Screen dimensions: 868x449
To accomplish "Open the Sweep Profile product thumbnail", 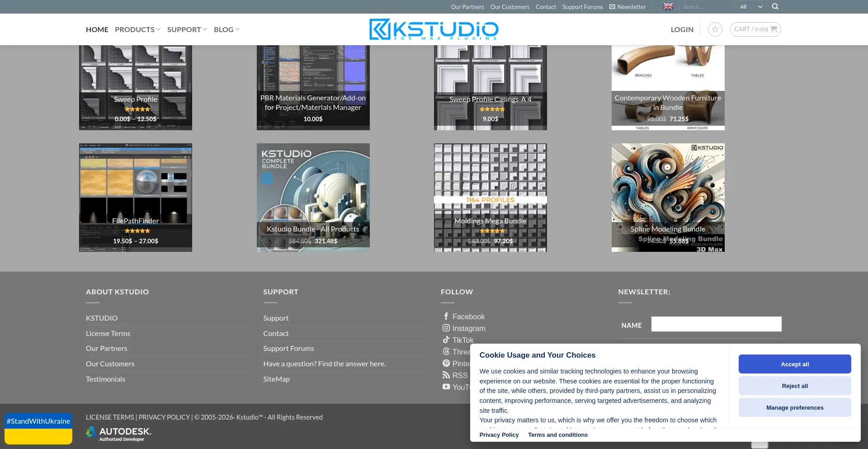I will point(136,87).
